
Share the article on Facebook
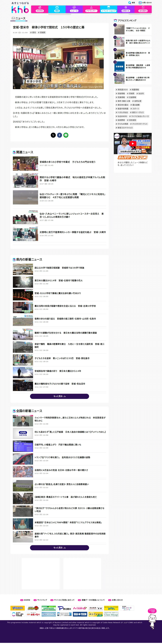(60, 135)
